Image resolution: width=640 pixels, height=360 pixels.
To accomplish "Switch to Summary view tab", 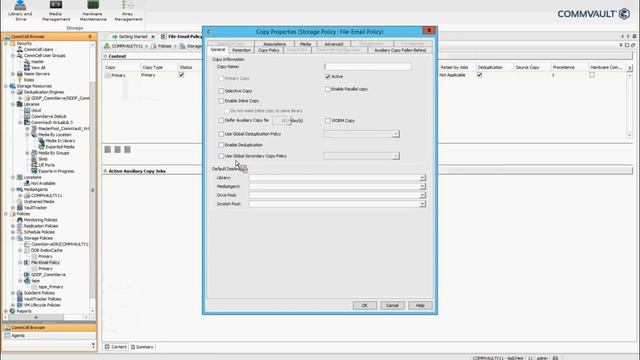I will click(x=142, y=347).
